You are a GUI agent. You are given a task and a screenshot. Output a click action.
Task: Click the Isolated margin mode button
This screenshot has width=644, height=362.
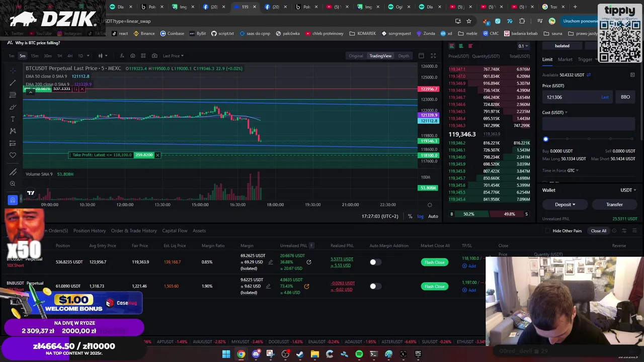pyautogui.click(x=562, y=46)
